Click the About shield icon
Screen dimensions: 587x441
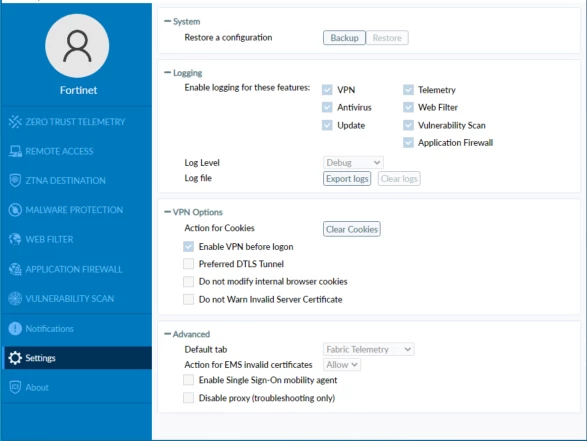[15, 387]
